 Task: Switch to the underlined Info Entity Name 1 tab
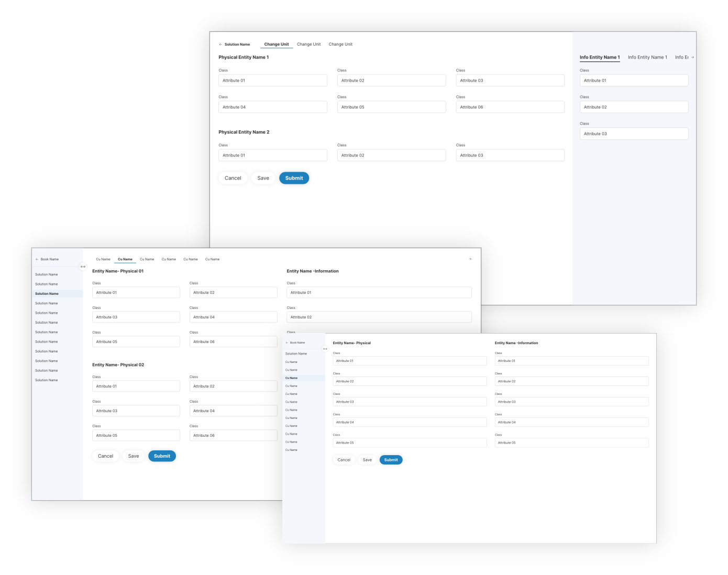pos(600,58)
